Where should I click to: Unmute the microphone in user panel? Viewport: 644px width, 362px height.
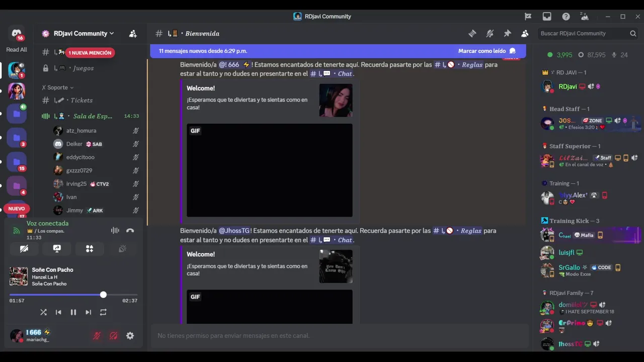pyautogui.click(x=97, y=336)
